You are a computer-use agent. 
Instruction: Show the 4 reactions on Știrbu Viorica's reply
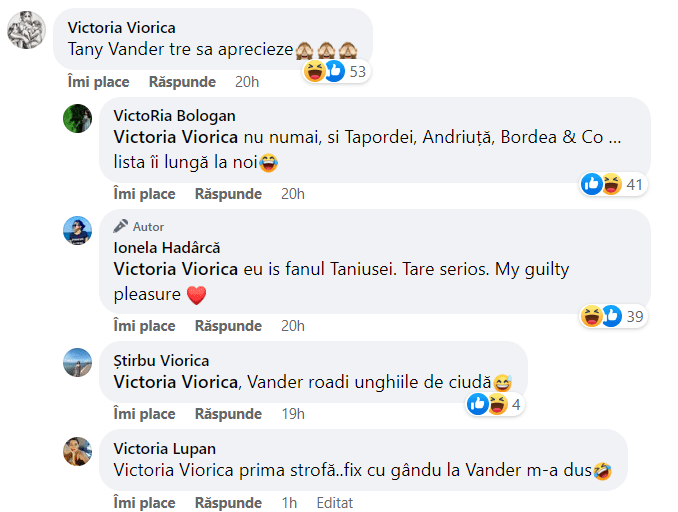tap(495, 405)
